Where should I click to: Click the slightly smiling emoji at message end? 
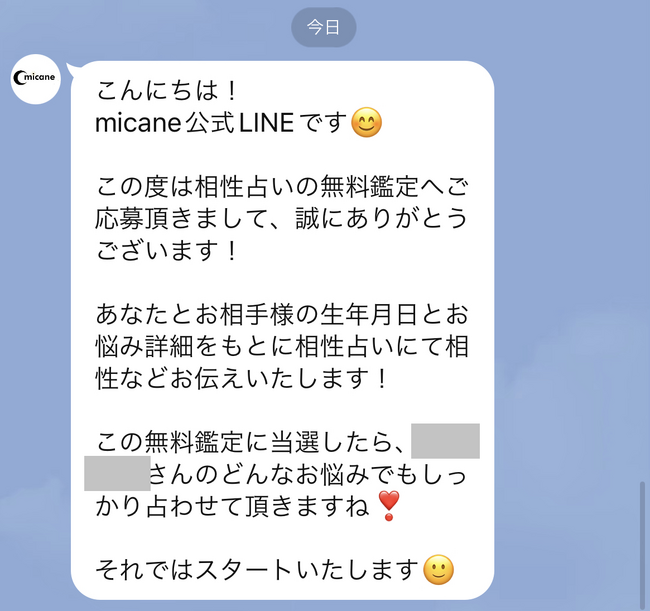click(x=438, y=570)
